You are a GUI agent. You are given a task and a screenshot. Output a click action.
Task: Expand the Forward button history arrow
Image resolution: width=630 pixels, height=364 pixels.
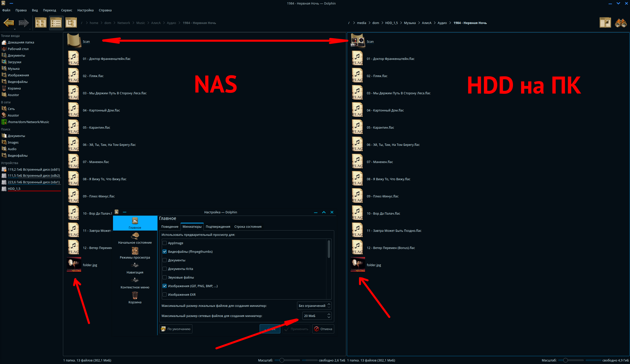click(x=30, y=29)
